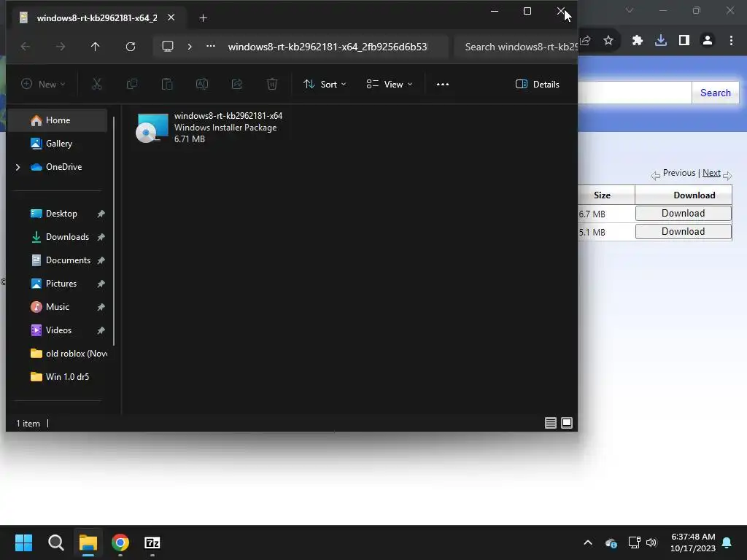747x560 pixels.
Task: Open Chrome three-dot menu
Action: [x=731, y=41]
